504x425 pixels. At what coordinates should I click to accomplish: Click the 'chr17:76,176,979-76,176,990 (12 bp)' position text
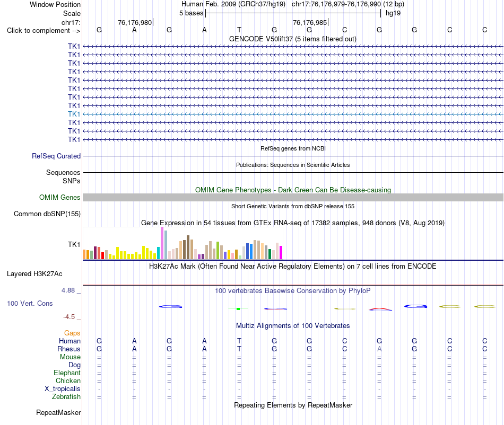coord(348,4)
